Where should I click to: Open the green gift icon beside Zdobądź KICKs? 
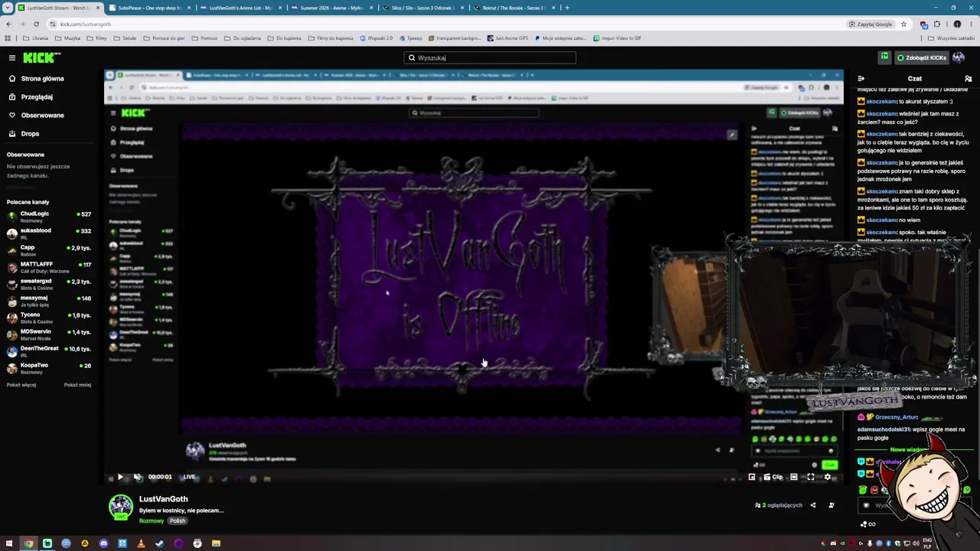pos(884,57)
